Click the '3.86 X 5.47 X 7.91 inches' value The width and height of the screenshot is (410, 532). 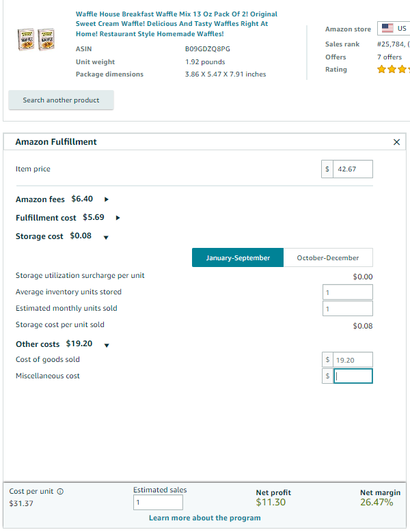pos(225,74)
